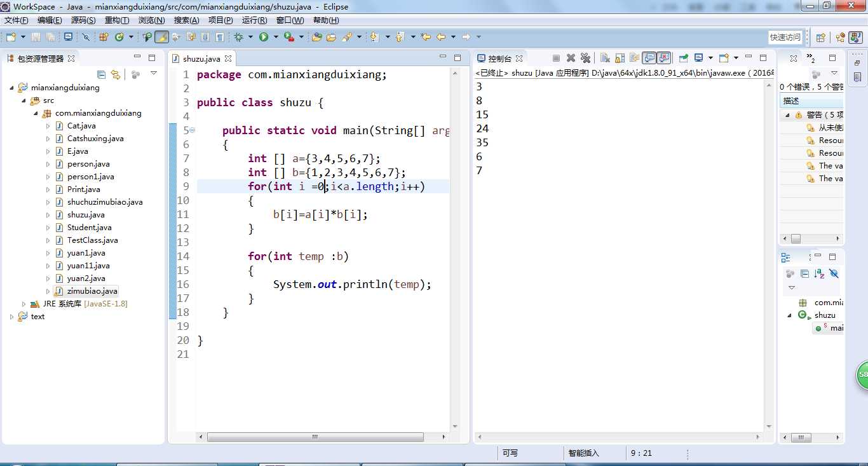Click Collapse All icon in Outline view

tap(804, 273)
